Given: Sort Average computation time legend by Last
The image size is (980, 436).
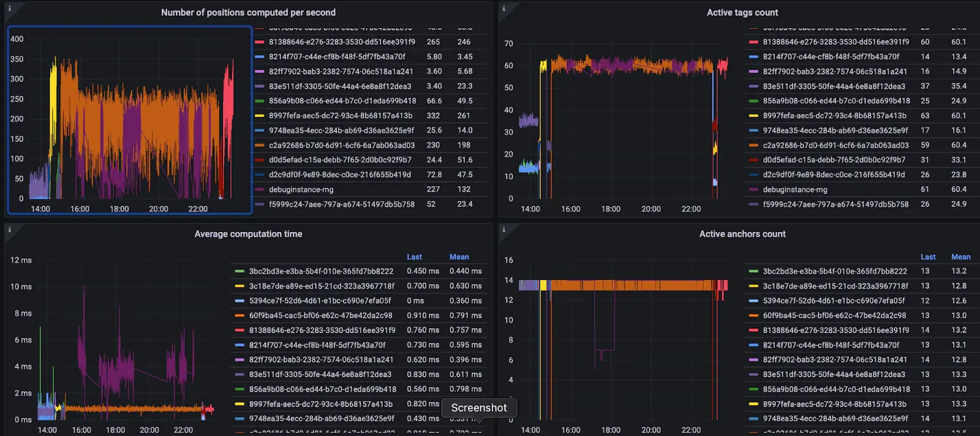Looking at the screenshot, I should (x=414, y=257).
